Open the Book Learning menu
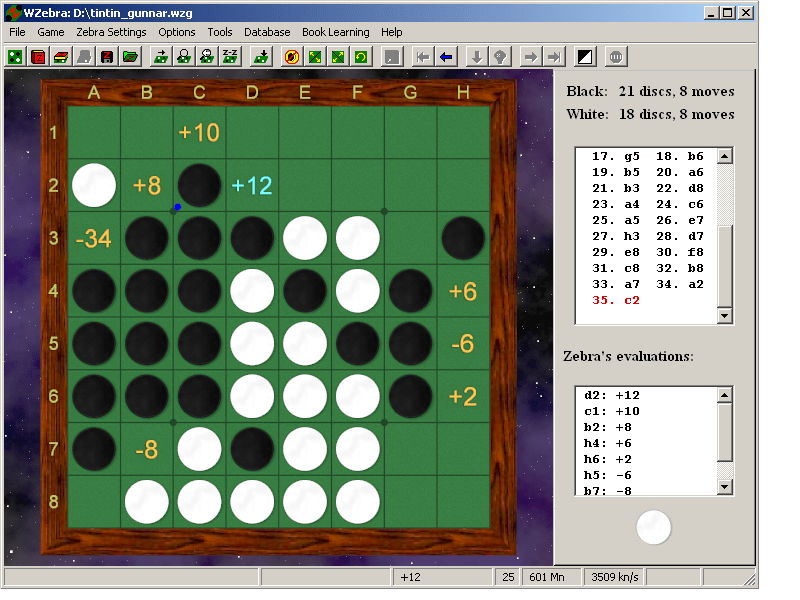Image resolution: width=800 pixels, height=600 pixels. [335, 32]
